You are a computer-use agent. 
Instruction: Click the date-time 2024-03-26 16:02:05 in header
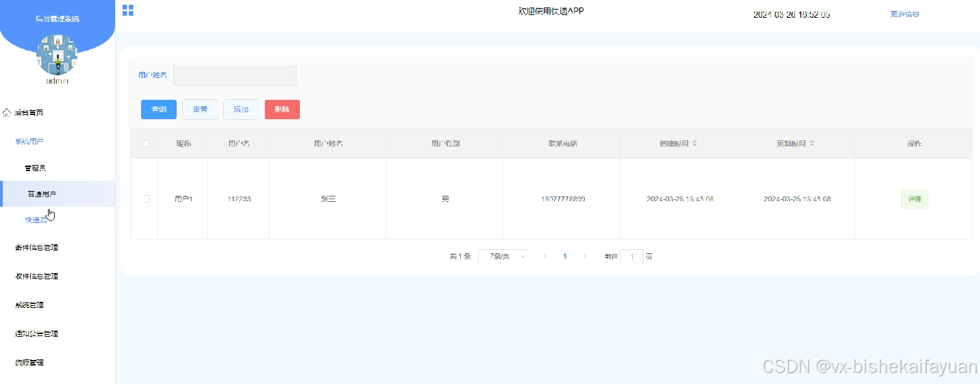coord(792,14)
